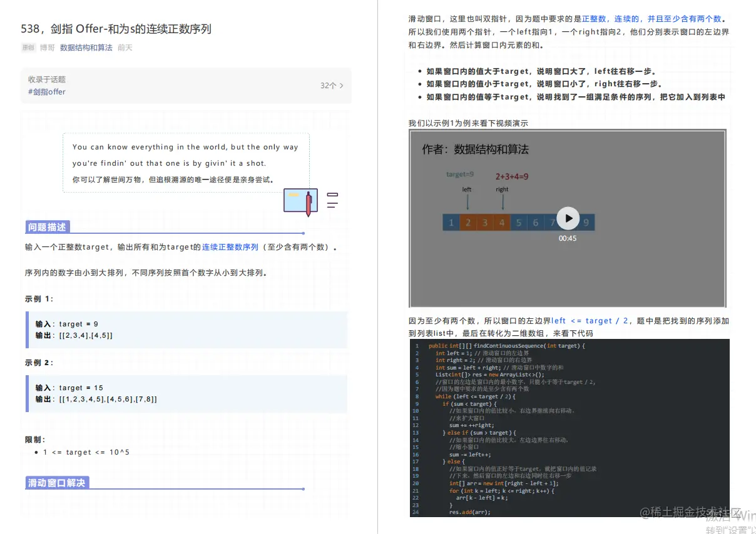Viewport: 756px width, 534px height.
Task: Click the 原创 (original) badge under the title
Action: [28, 48]
